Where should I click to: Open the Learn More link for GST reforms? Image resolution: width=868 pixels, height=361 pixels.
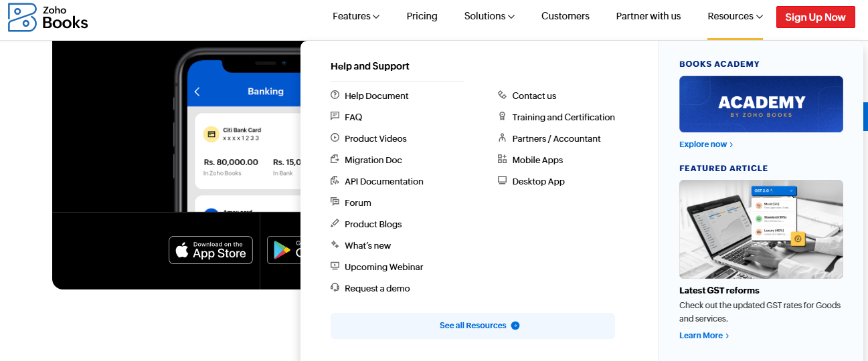pos(704,336)
